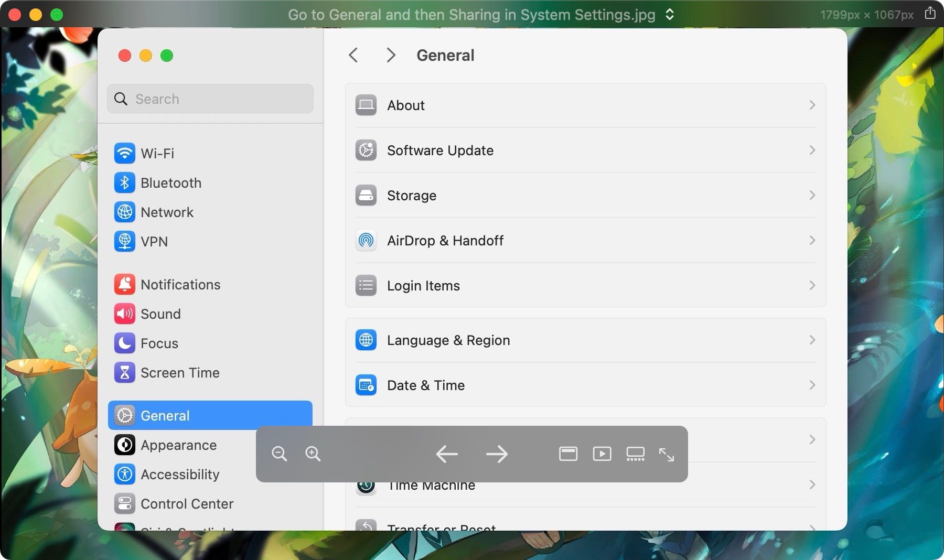Click the Network globe icon
The image size is (944, 560).
(x=125, y=212)
